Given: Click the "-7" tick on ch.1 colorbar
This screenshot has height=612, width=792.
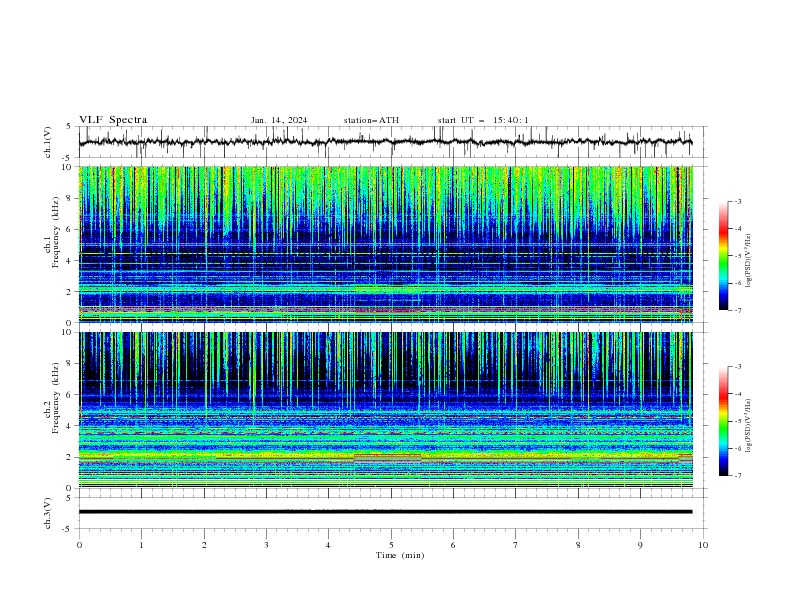Looking at the screenshot, I should 738,310.
